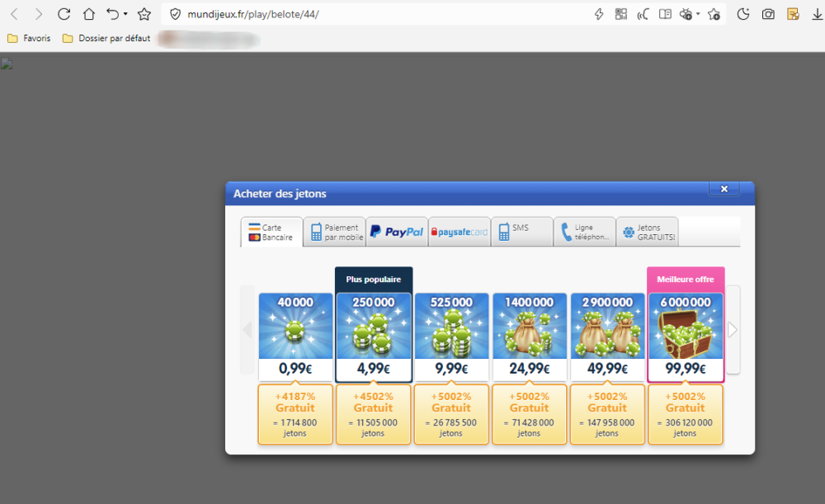Open reader mode book icon
The image size is (825, 504).
[x=665, y=14]
